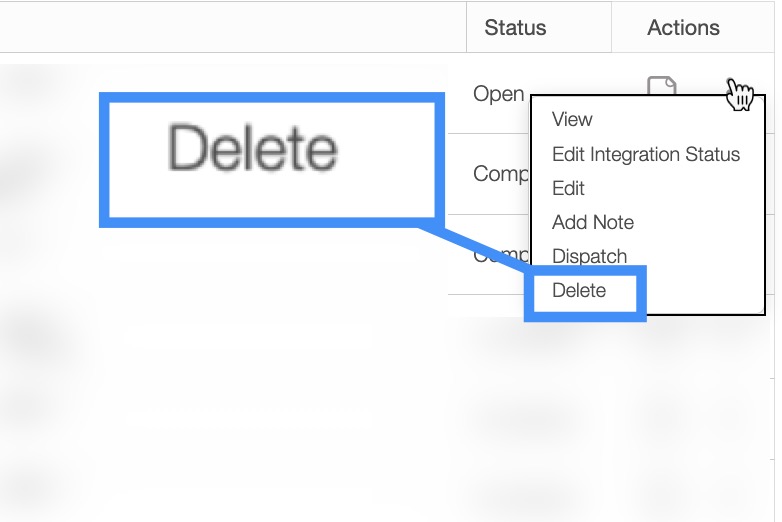Select Add Note in the dropdown

pos(592,222)
